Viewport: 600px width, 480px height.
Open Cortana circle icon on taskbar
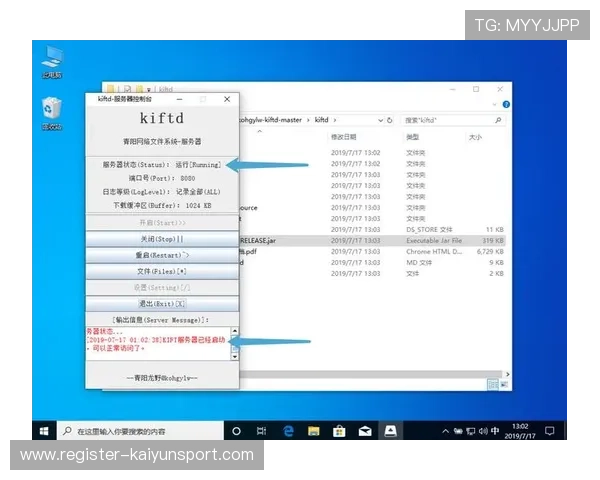click(237, 430)
